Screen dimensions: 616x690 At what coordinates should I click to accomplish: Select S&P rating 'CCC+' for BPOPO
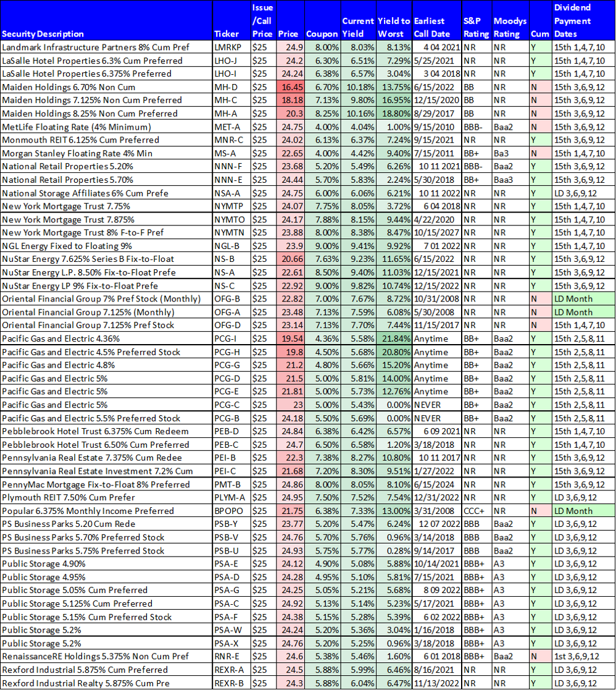point(477,511)
